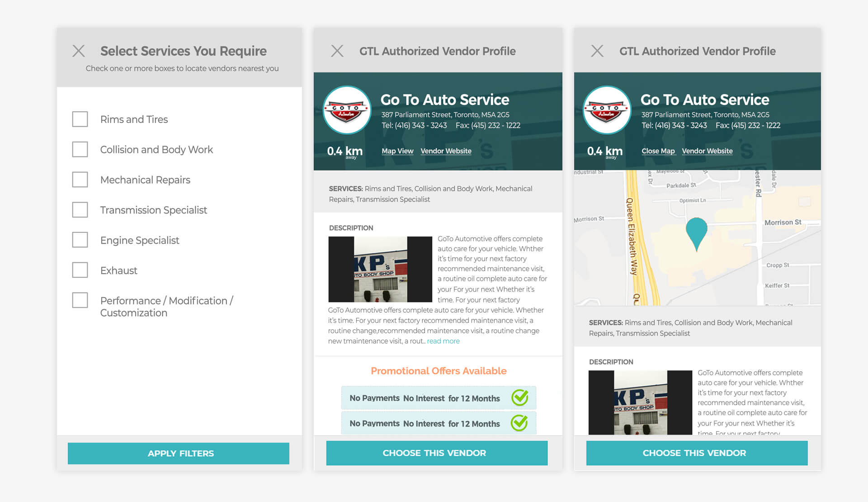Open Vendor Website link in middle panel

point(446,151)
